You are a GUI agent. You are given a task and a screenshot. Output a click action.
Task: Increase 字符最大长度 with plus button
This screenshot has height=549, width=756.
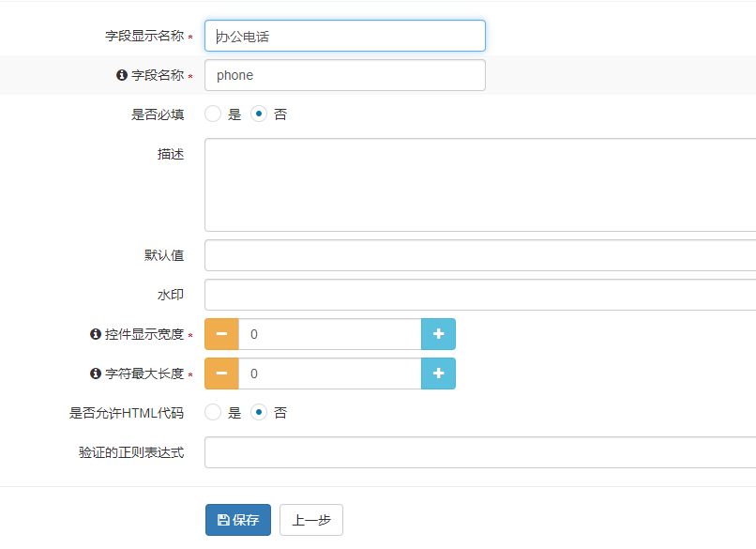click(438, 374)
